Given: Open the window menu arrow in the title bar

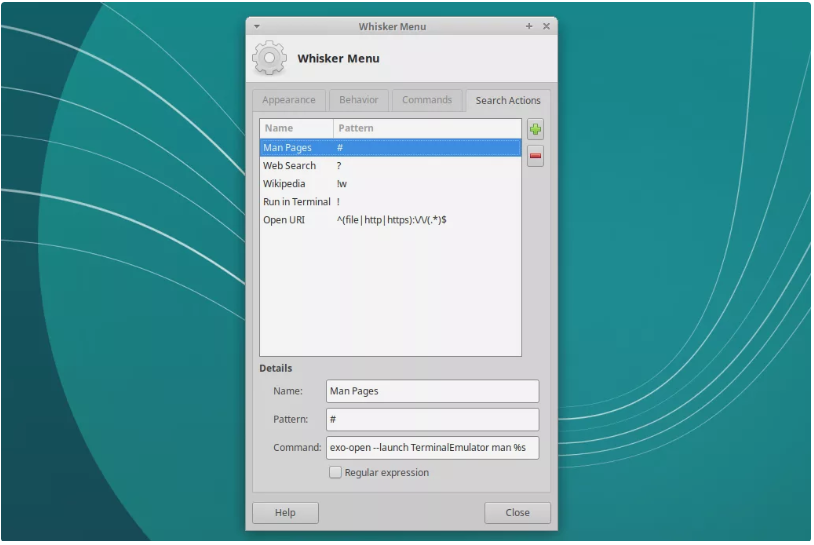Looking at the screenshot, I should point(256,26).
